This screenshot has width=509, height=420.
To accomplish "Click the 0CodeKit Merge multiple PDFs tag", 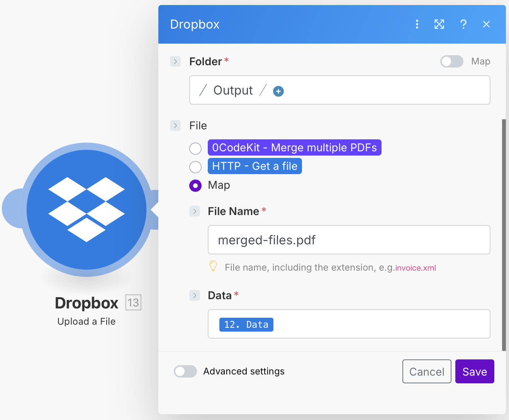I will [295, 147].
